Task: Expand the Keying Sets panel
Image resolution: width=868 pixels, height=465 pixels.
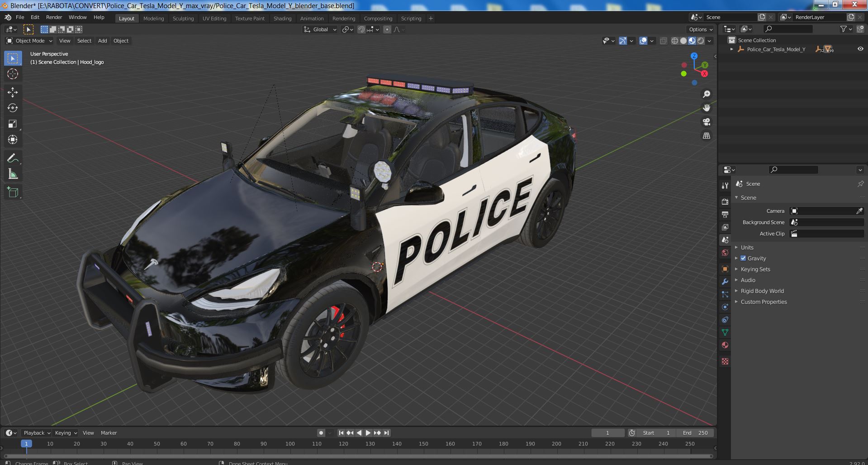Action: pyautogui.click(x=755, y=269)
